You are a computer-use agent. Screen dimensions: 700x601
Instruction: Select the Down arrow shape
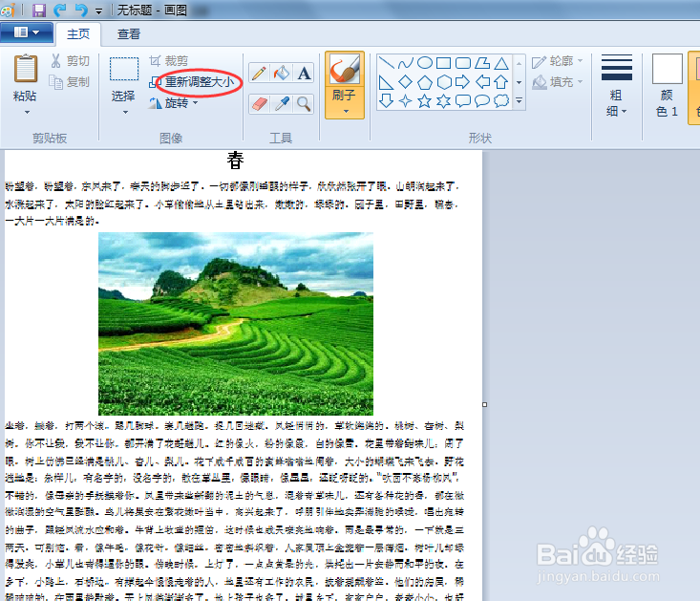click(x=386, y=101)
